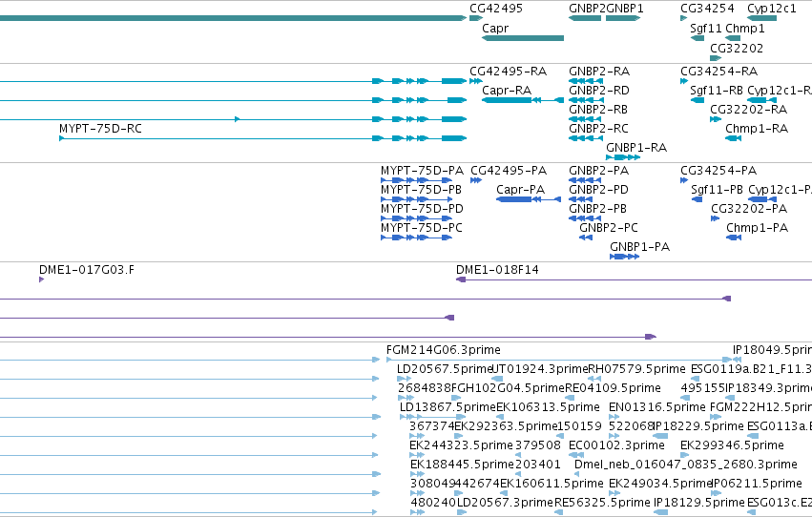
Task: Select the FGH102G04.5prime EST
Action: pos(456,398)
